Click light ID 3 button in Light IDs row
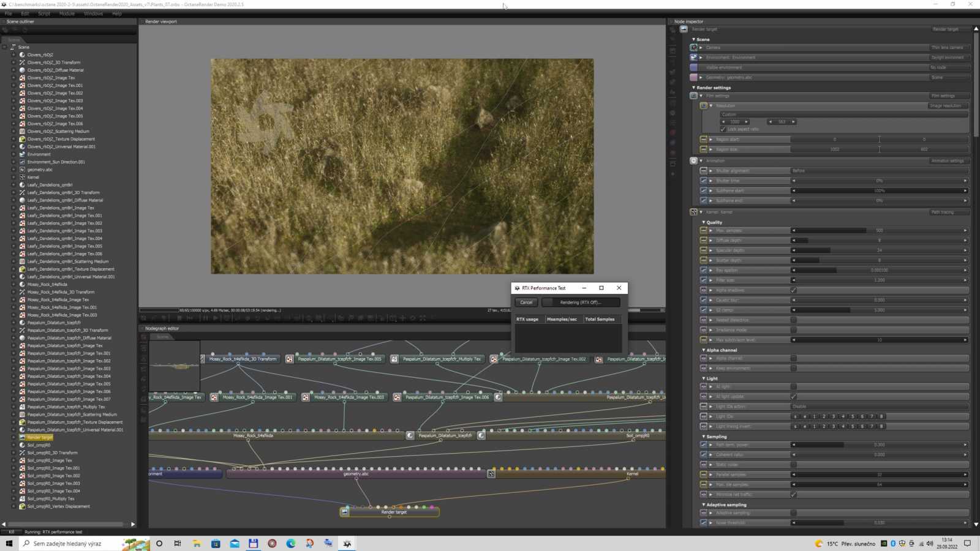 833,416
